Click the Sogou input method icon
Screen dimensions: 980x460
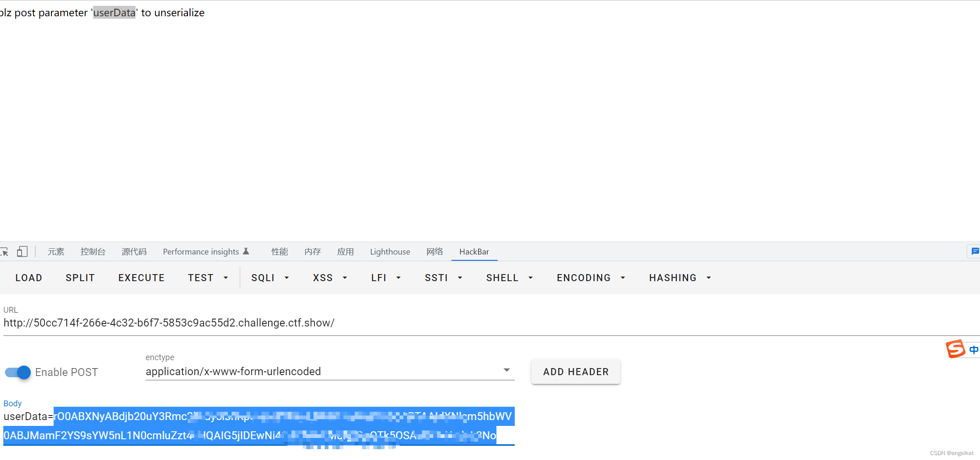pos(955,349)
